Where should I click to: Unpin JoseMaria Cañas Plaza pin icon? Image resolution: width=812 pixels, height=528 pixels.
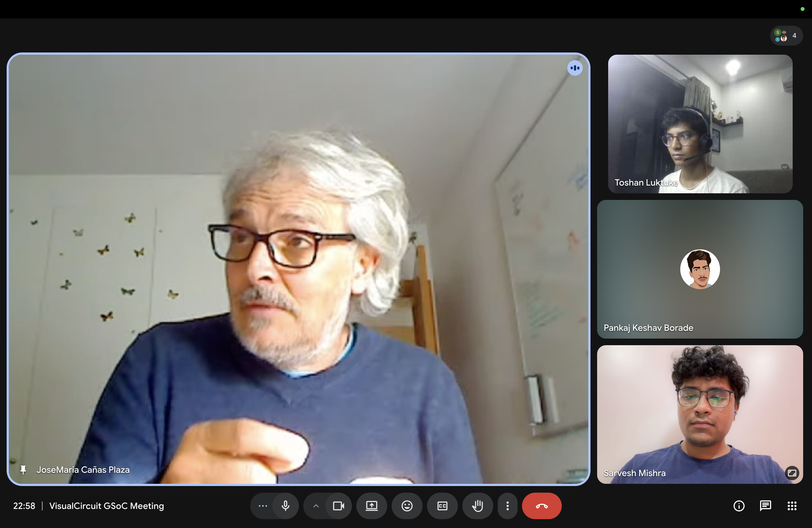(23, 470)
